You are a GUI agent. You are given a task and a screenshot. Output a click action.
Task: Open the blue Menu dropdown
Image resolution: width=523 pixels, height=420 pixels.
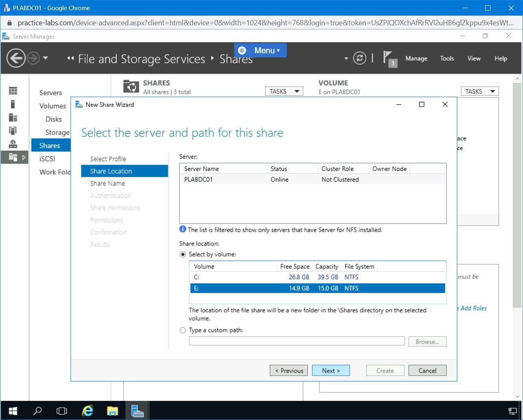pyautogui.click(x=260, y=50)
